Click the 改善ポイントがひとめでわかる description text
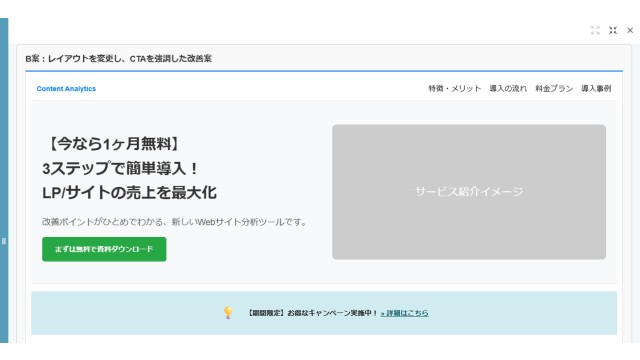Image resolution: width=640 pixels, height=360 pixels. click(x=174, y=222)
